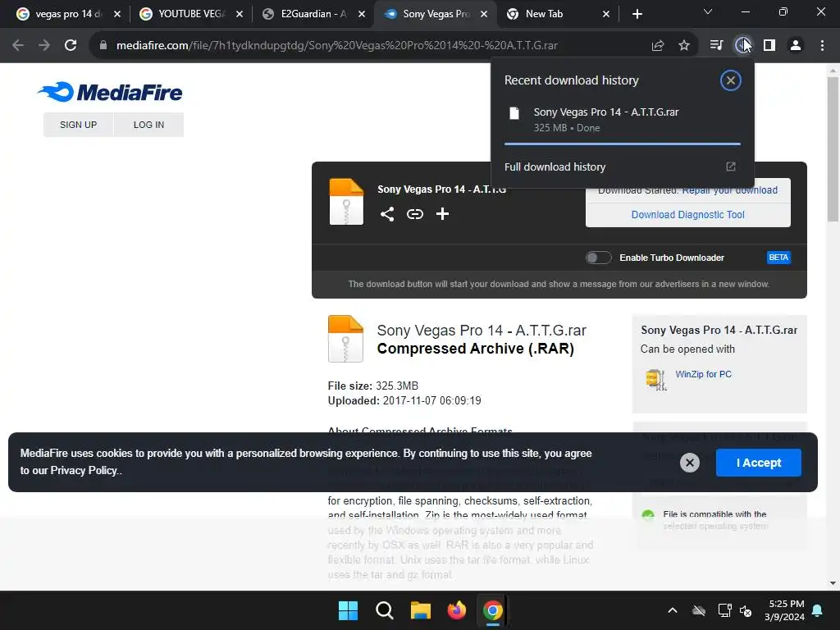The image size is (840, 630).
Task: Open the clock and date 5:25 PM
Action: click(x=785, y=610)
